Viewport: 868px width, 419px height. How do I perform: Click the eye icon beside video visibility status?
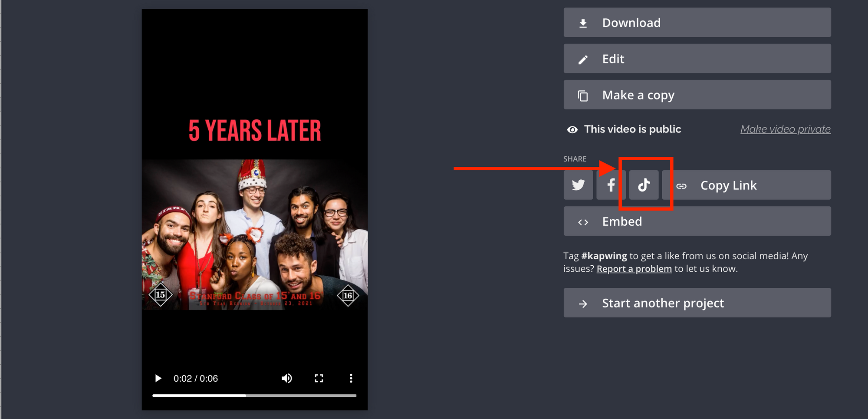pos(572,129)
